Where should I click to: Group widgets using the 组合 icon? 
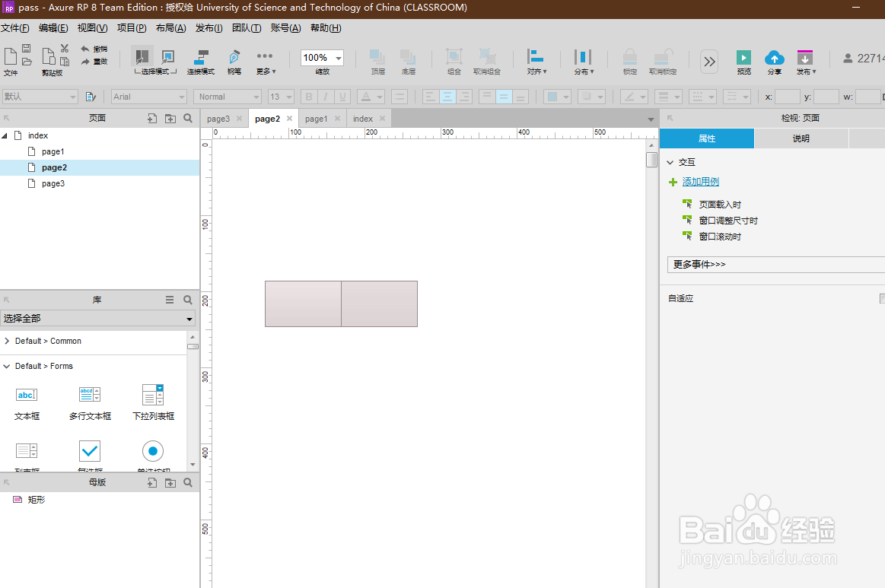[x=454, y=62]
